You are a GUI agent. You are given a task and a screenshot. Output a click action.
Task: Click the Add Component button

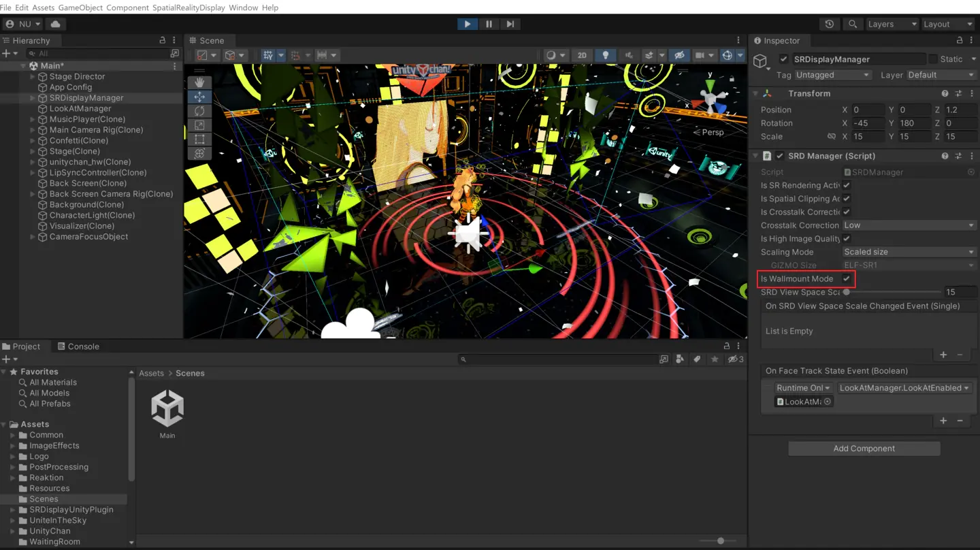click(x=864, y=449)
